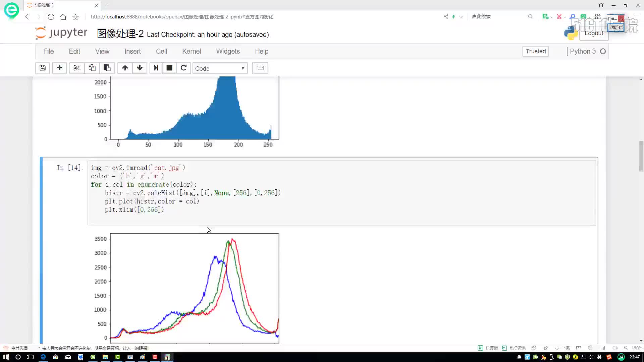
Task: Click the notebook vertical scrollbar thumb
Action: click(641, 156)
